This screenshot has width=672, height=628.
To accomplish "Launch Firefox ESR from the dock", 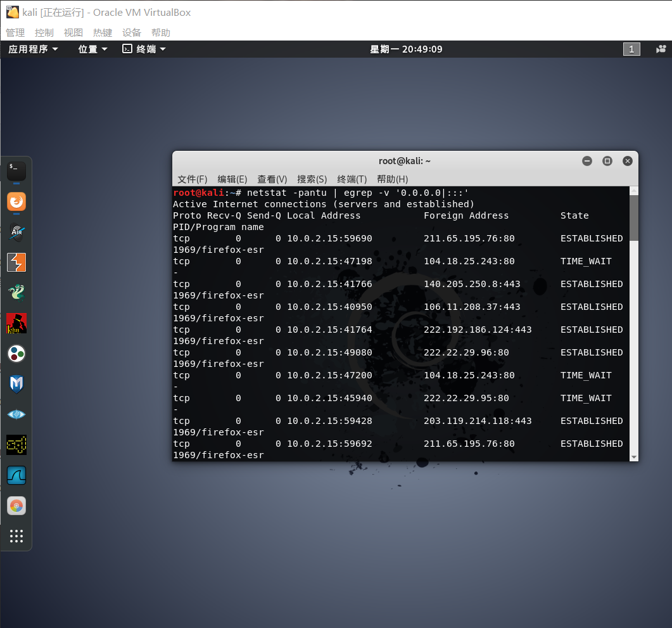I will (x=16, y=202).
